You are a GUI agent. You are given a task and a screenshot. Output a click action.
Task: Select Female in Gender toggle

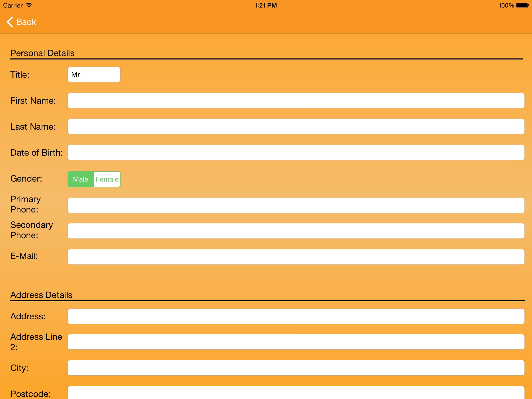[x=107, y=179]
